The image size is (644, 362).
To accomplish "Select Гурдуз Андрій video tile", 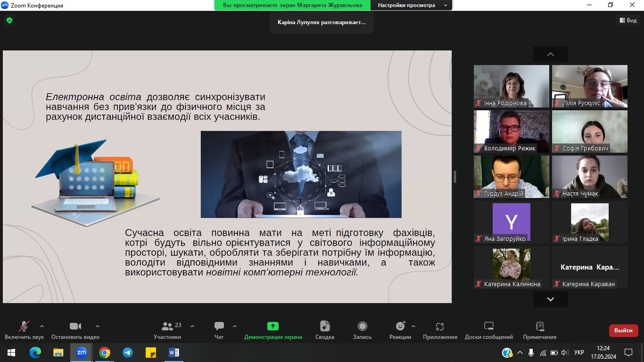I will tap(512, 177).
